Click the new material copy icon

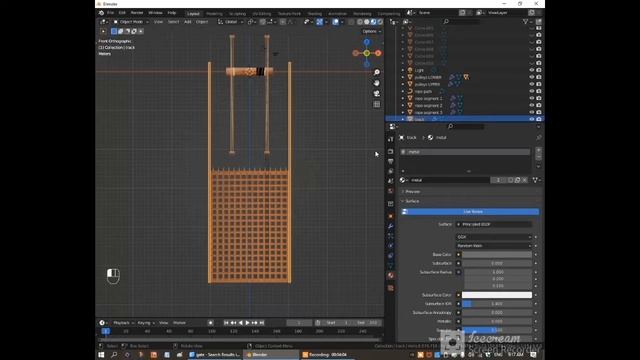[518, 180]
